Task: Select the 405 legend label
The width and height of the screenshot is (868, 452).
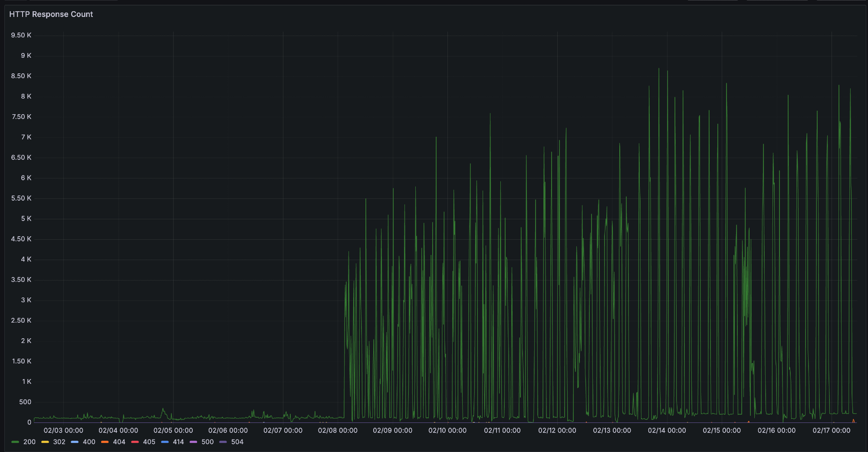Action: (149, 442)
